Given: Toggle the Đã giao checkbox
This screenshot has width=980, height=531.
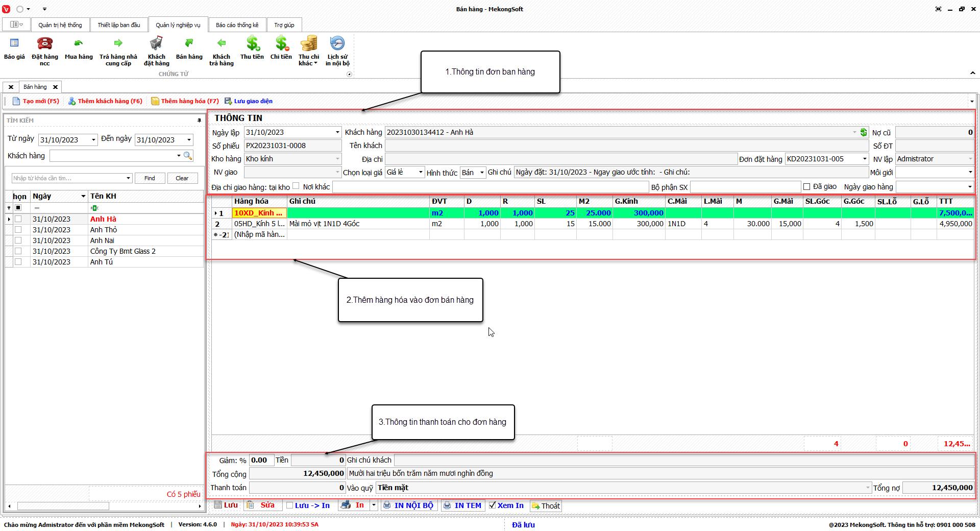Looking at the screenshot, I should pyautogui.click(x=807, y=186).
